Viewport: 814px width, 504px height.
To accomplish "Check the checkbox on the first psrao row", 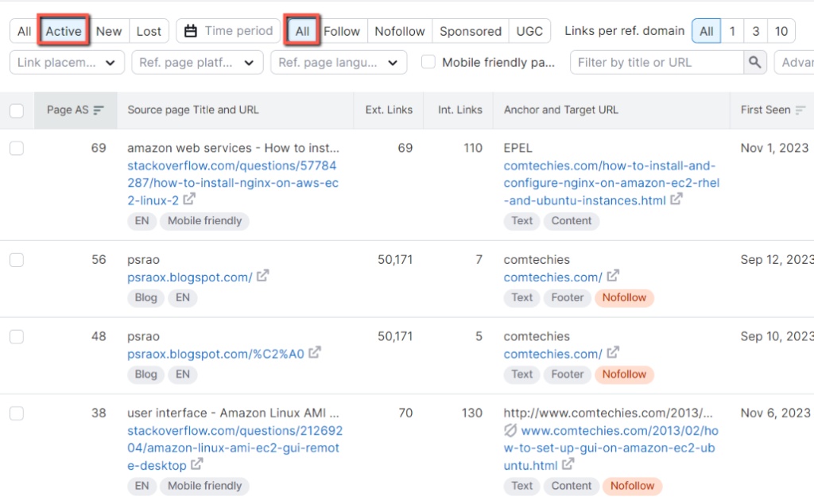I will 17,260.
